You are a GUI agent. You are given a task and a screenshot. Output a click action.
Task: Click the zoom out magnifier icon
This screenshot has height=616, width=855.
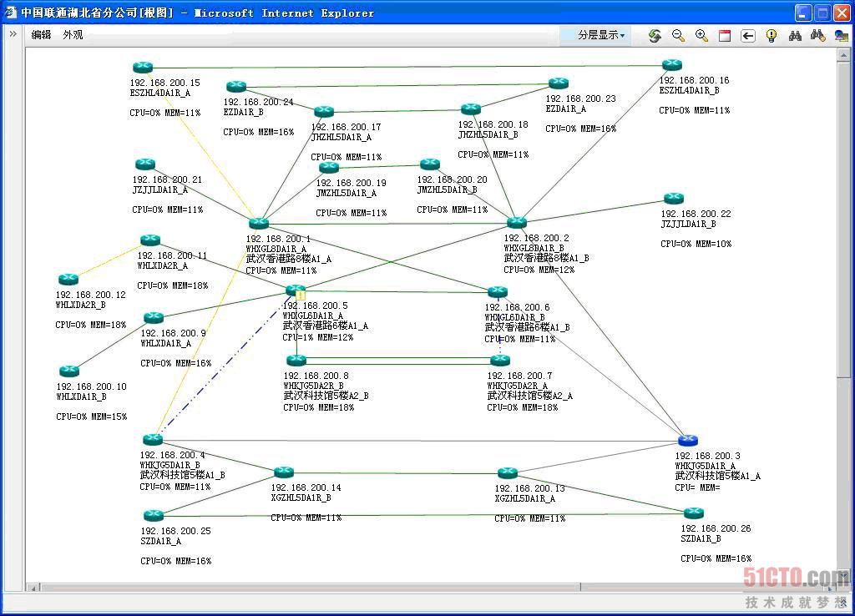678,36
